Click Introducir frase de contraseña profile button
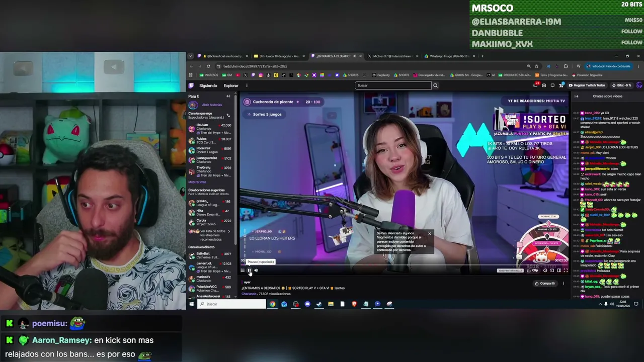This screenshot has height=362, width=644. point(608,66)
